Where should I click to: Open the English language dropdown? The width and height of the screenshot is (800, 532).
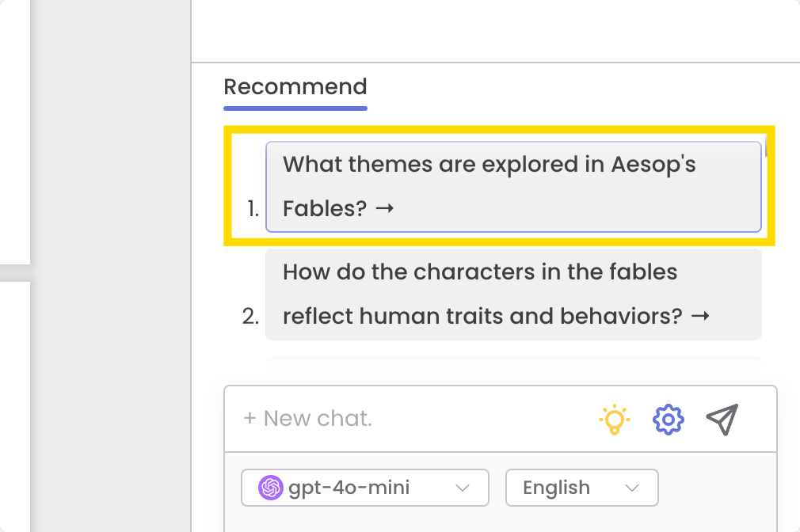[581, 488]
